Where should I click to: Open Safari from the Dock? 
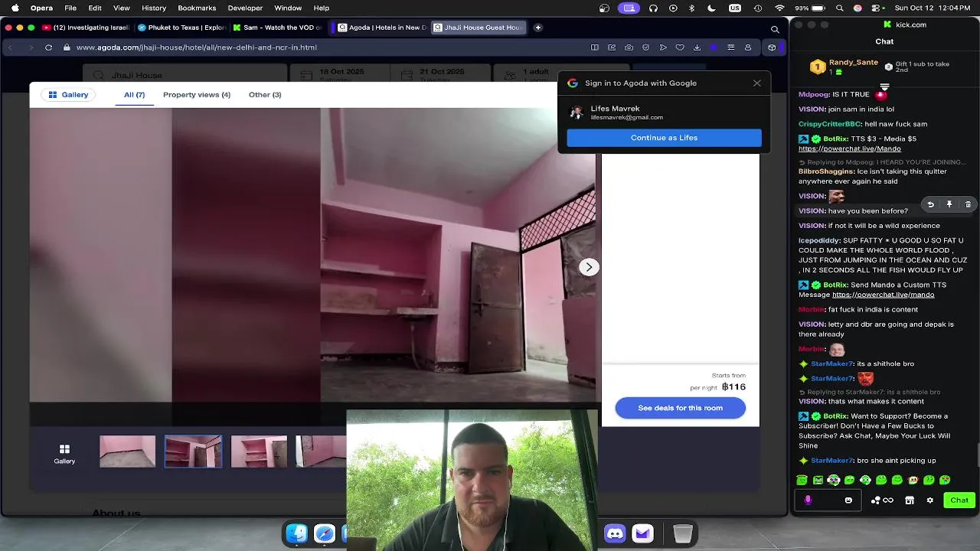(x=325, y=533)
